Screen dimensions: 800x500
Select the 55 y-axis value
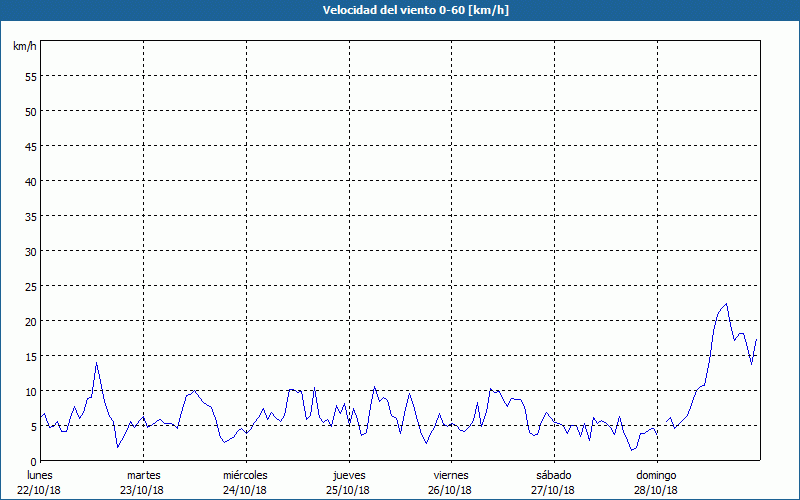coord(31,77)
